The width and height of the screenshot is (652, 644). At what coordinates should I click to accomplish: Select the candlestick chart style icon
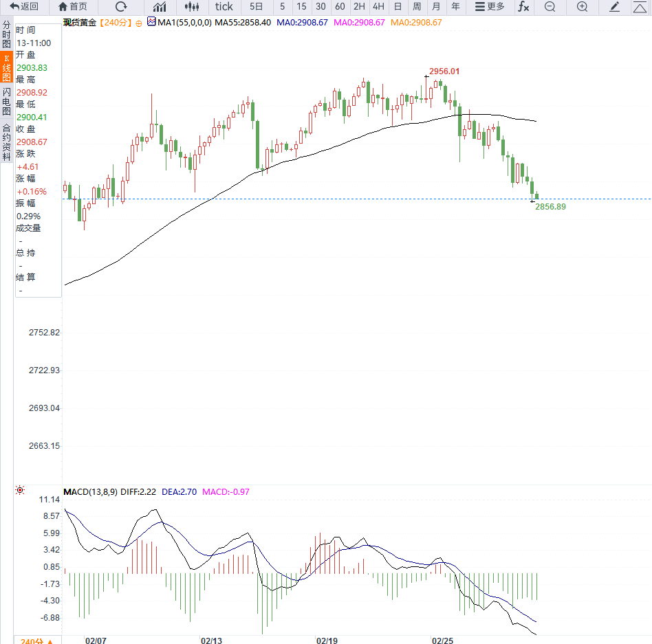[193, 7]
